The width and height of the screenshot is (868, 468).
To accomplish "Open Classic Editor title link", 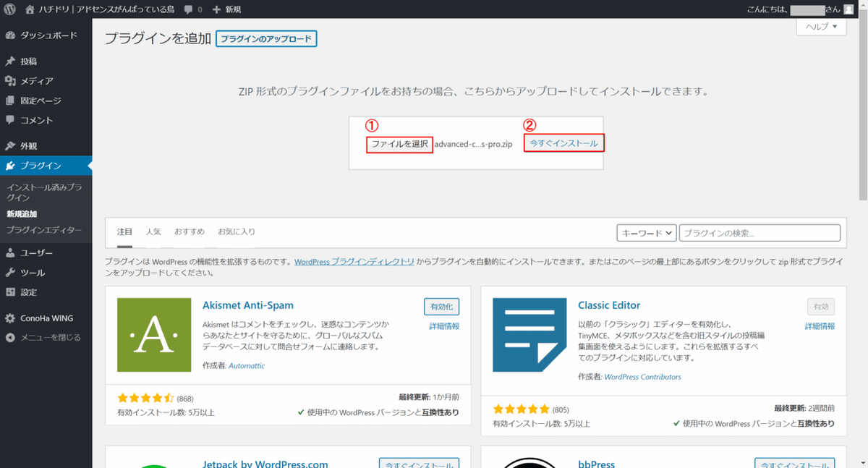I will 609,305.
